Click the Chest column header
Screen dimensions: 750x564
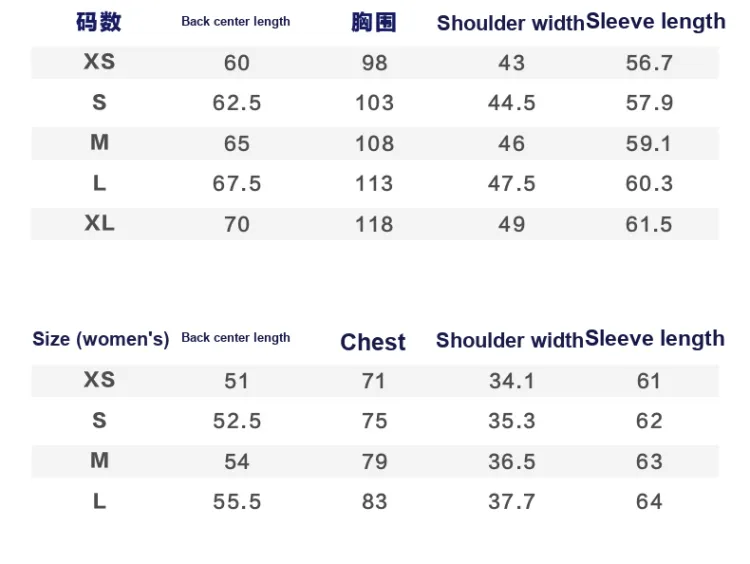(373, 342)
